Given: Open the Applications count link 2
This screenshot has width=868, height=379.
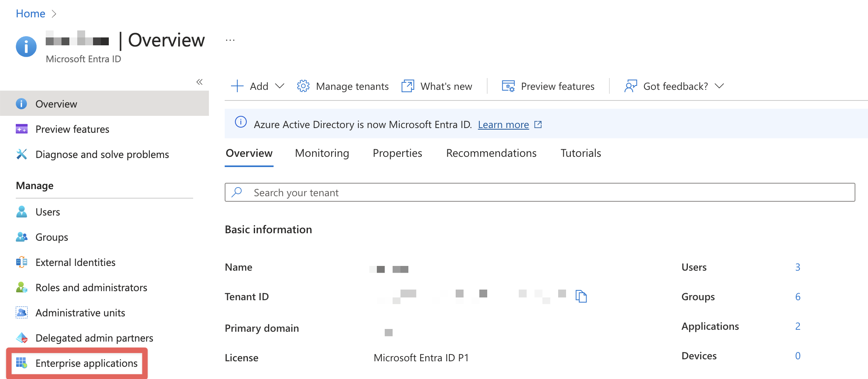Looking at the screenshot, I should point(797,326).
